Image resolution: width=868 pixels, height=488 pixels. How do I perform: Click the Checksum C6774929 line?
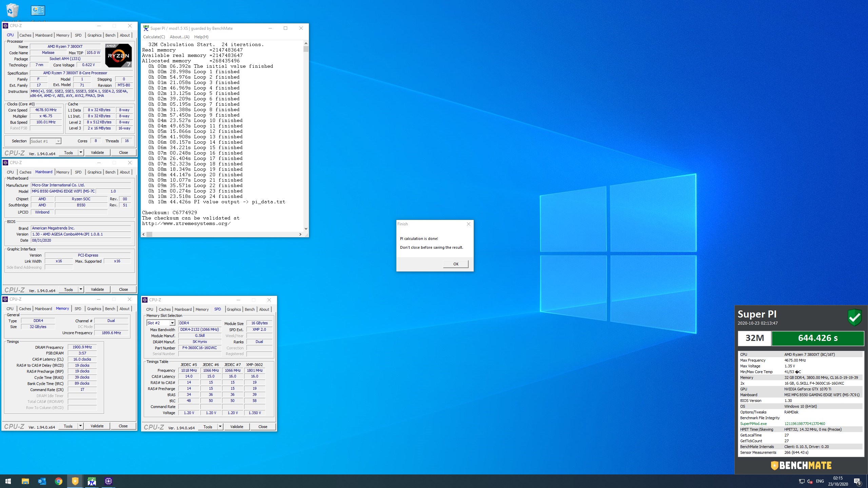pyautogui.click(x=170, y=212)
